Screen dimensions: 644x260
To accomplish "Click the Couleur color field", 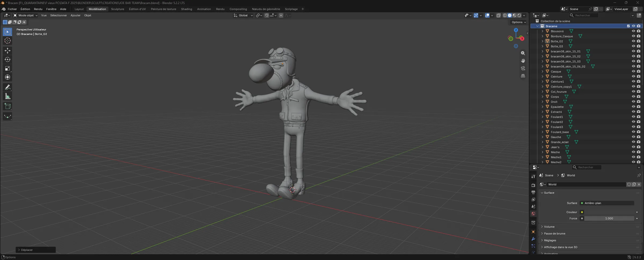I will [609, 212].
